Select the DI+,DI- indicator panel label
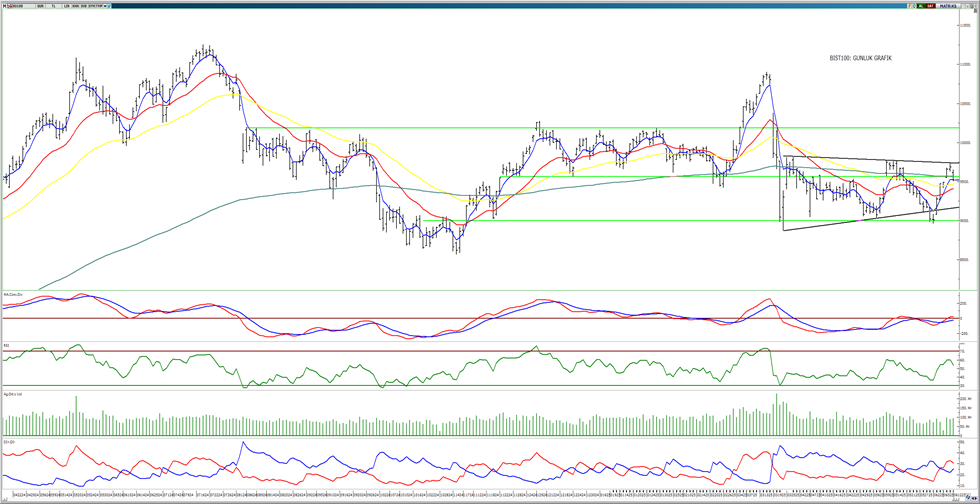 point(9,440)
